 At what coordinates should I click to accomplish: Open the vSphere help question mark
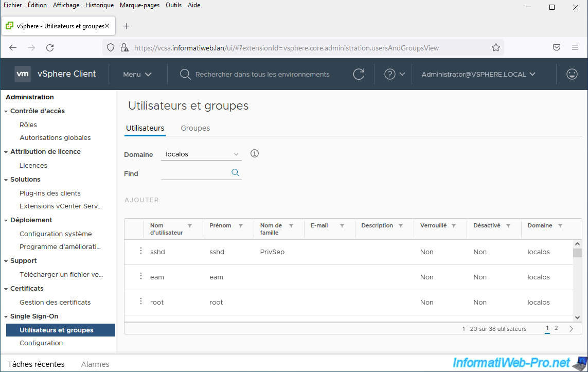point(389,74)
